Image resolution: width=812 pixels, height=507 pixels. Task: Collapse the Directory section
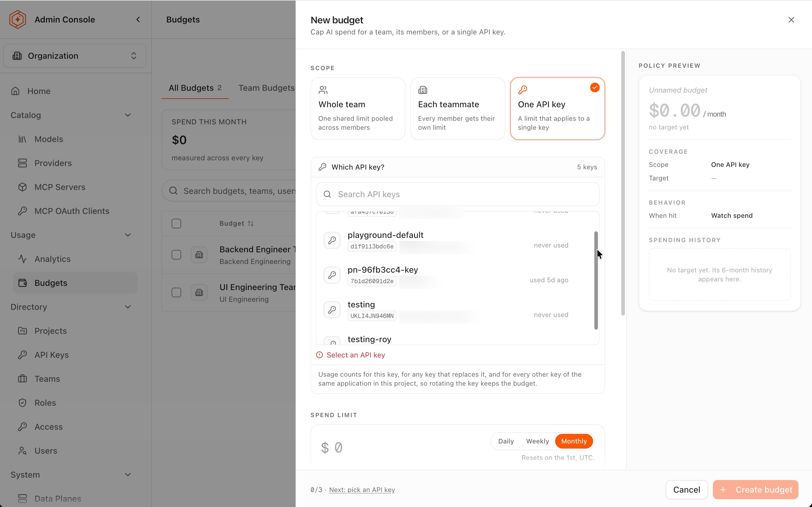click(x=128, y=307)
